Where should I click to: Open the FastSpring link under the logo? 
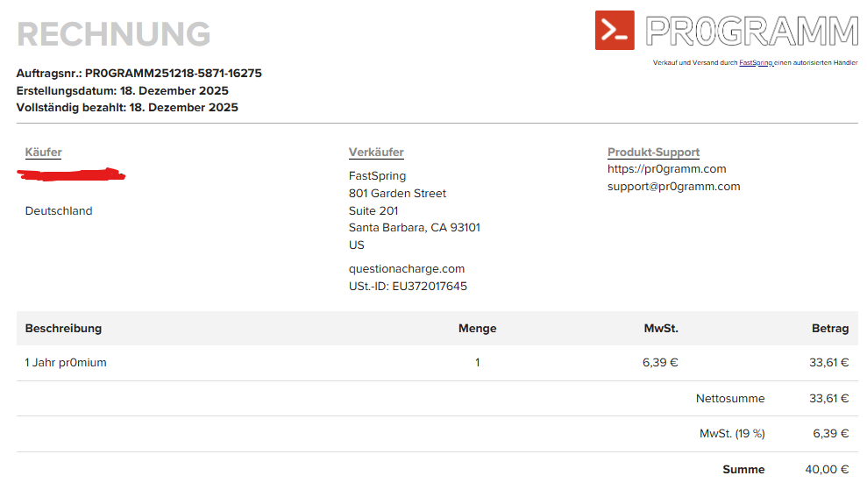click(755, 63)
